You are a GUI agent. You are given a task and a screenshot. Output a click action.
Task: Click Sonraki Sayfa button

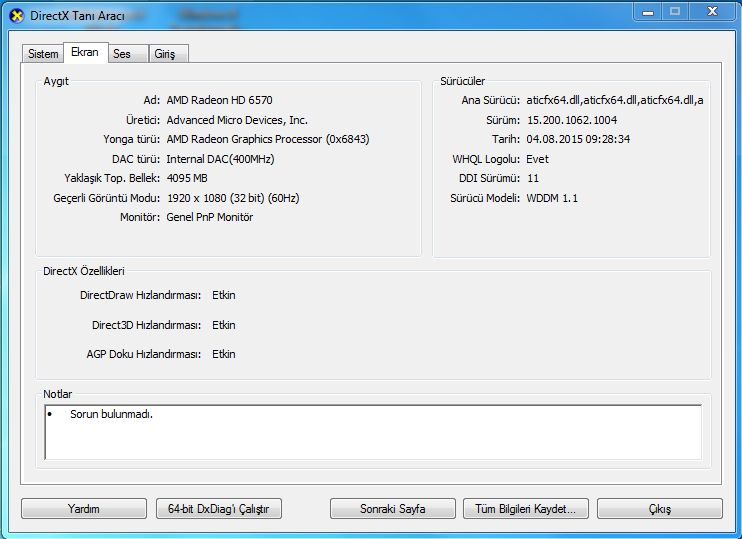[x=392, y=509]
